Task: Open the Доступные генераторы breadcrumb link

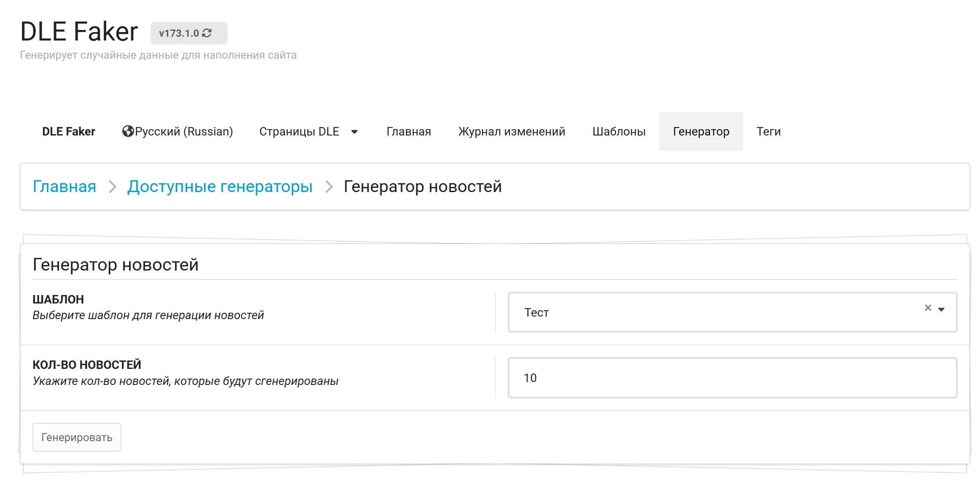Action: [x=220, y=187]
